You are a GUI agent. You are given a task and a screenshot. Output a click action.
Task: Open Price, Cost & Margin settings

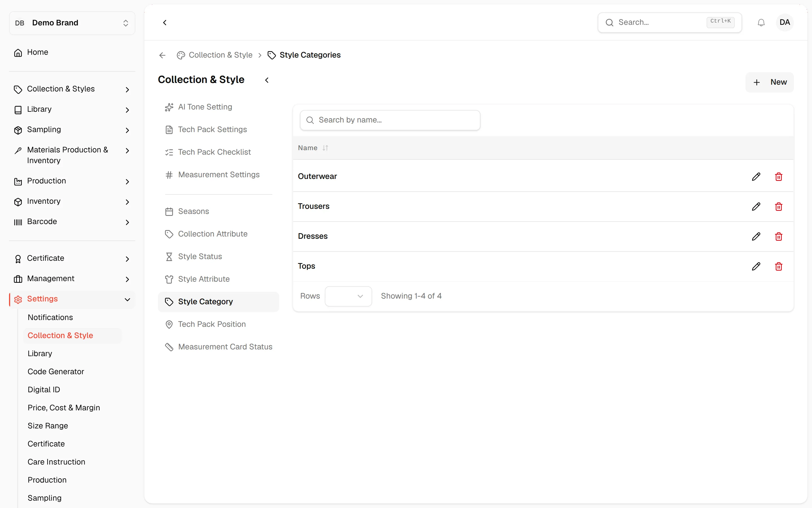click(64, 408)
